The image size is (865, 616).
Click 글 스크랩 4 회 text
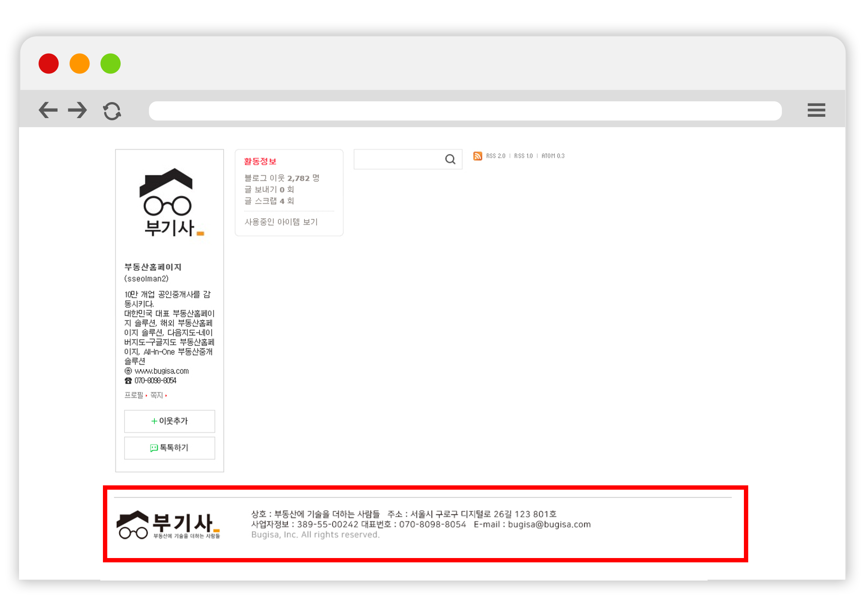(x=269, y=201)
